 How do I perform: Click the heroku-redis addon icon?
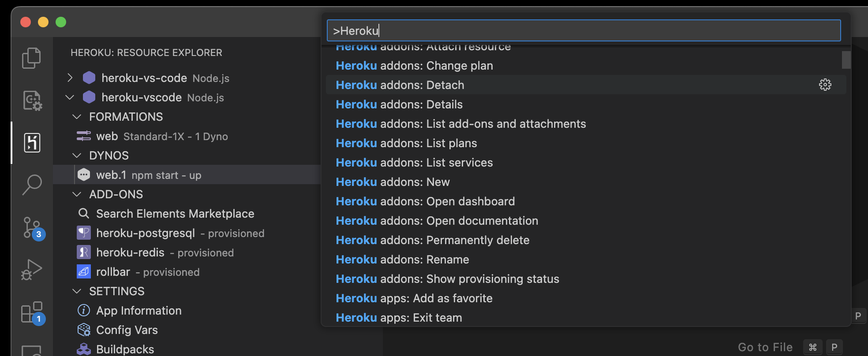[84, 252]
